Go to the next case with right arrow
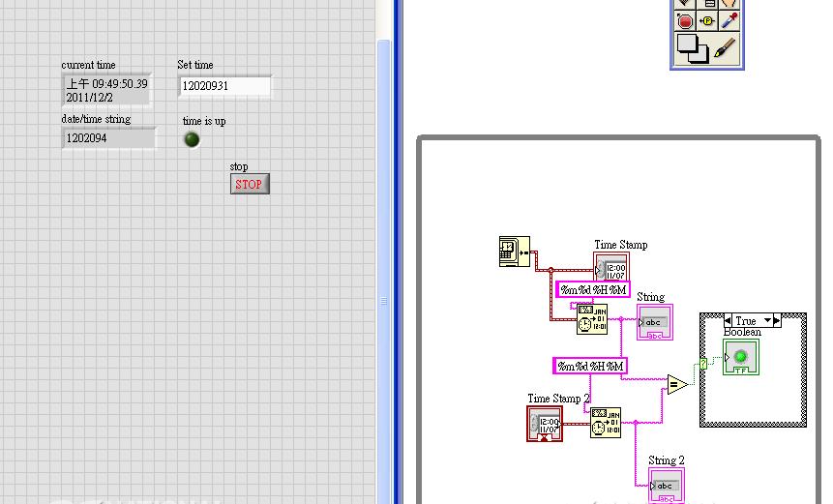 (776, 320)
